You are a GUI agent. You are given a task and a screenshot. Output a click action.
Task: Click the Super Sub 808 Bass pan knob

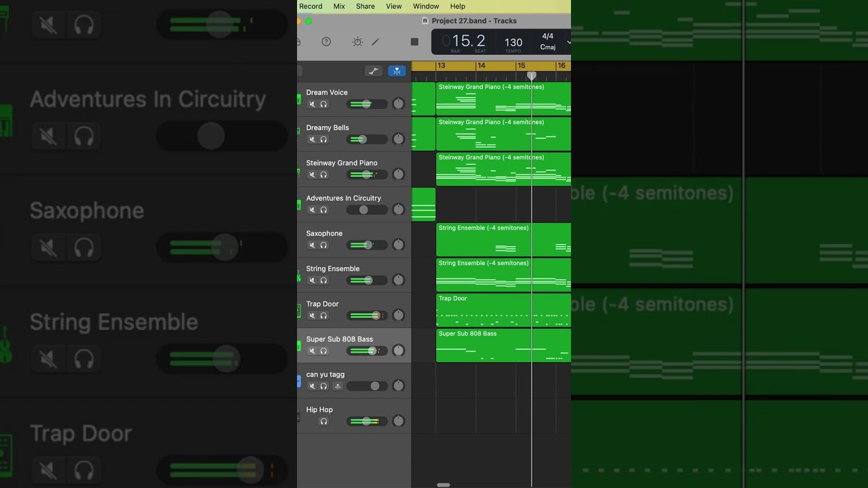(x=399, y=350)
